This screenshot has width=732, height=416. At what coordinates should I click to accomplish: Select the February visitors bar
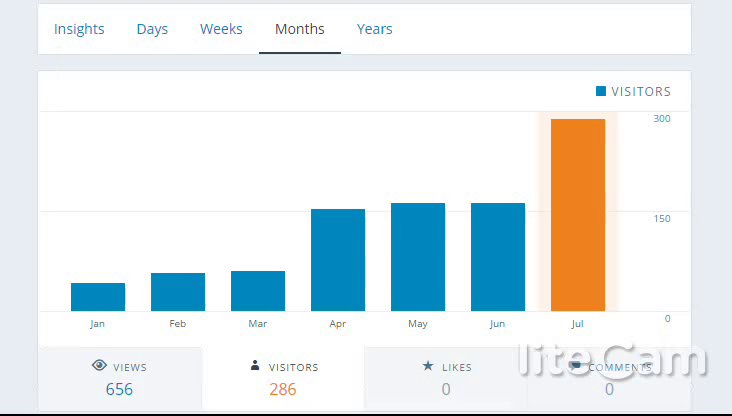[178, 292]
